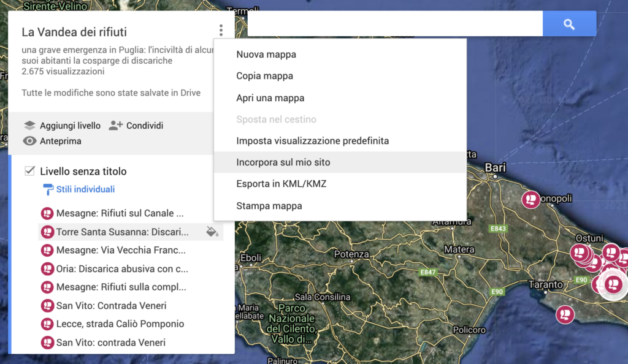The height and width of the screenshot is (364, 628).
Task: Click the Bari city label on the map
Action: (x=495, y=168)
